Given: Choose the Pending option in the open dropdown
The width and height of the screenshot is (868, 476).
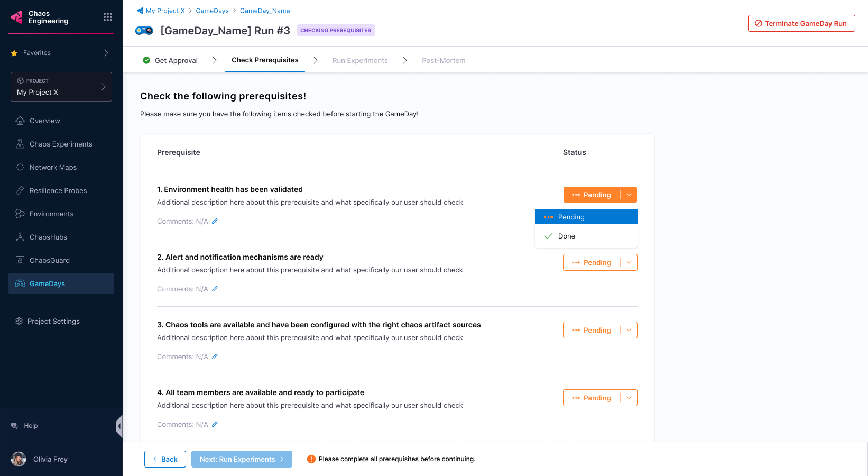Looking at the screenshot, I should (x=571, y=217).
